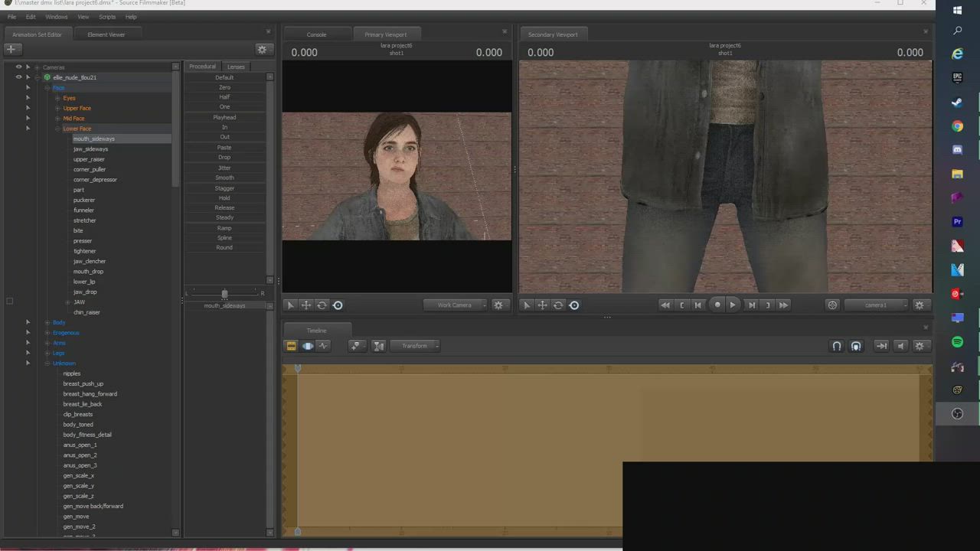
Task: Click the bookmark tool in timeline toolbar
Action: pos(355,346)
